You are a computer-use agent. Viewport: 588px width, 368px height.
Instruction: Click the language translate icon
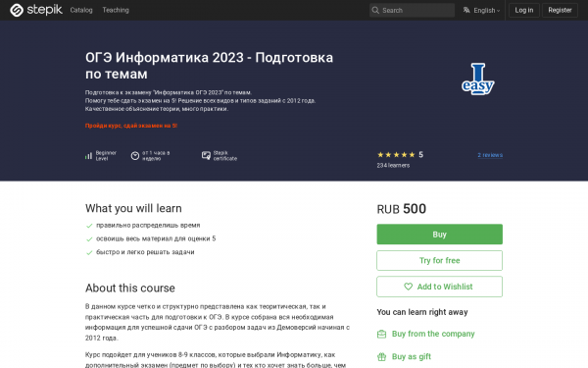pyautogui.click(x=466, y=10)
